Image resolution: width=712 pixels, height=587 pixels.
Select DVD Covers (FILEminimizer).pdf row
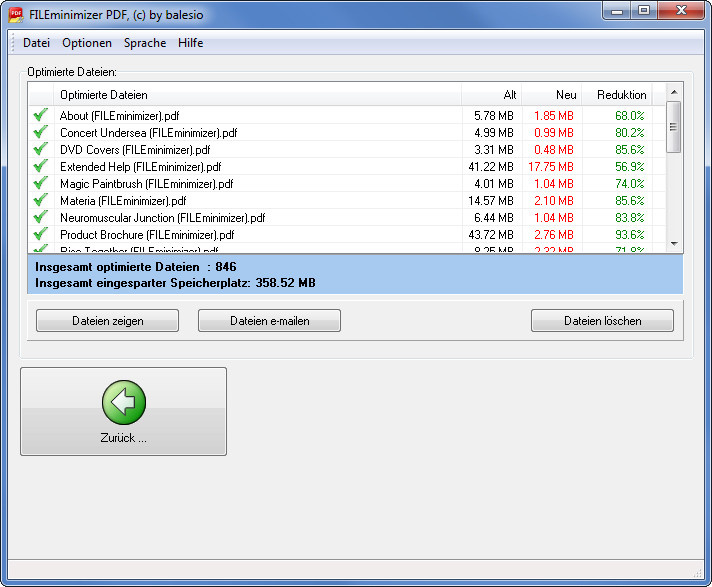coord(347,149)
